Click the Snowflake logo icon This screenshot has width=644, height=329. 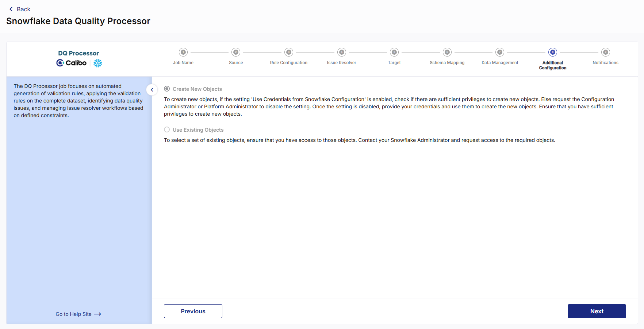[98, 63]
